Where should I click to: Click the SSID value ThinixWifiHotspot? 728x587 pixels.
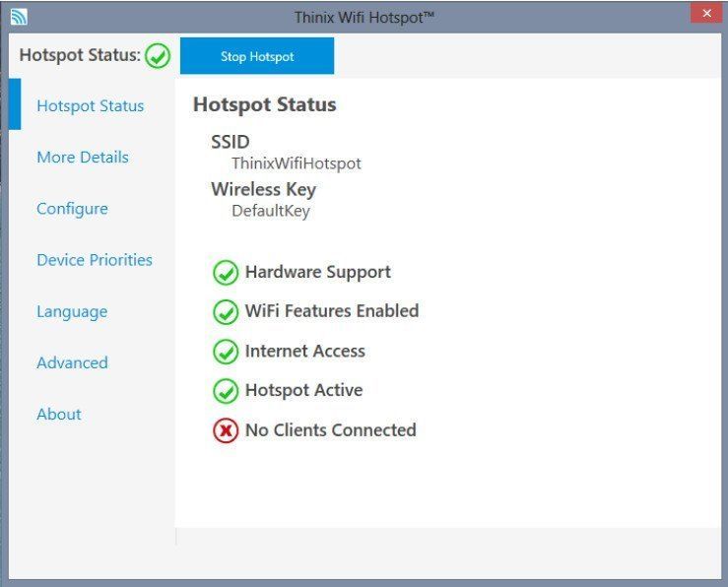[x=297, y=163]
